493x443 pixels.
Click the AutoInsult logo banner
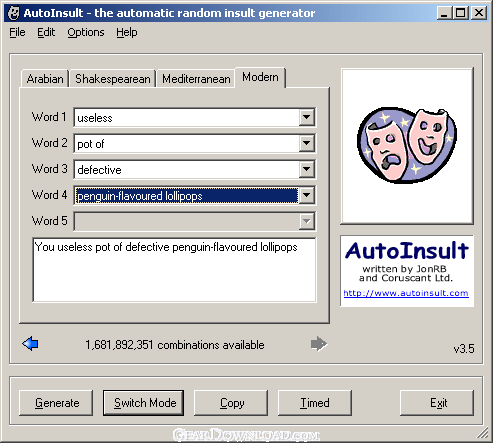[x=407, y=271]
